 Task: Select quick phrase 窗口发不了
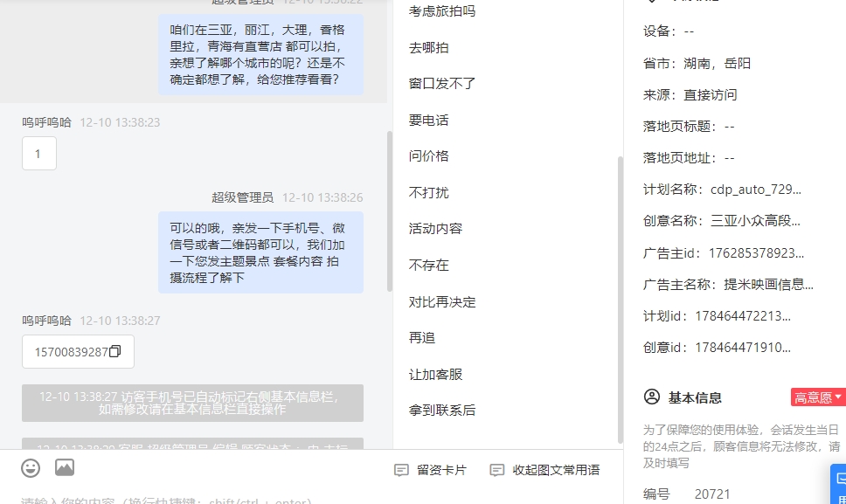(x=442, y=84)
